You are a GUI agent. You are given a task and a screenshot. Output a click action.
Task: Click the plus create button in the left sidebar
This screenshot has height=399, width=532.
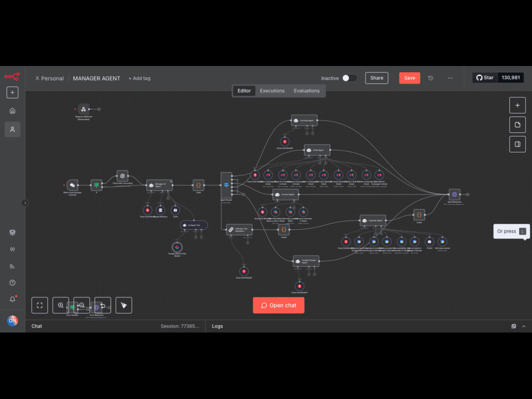point(12,92)
